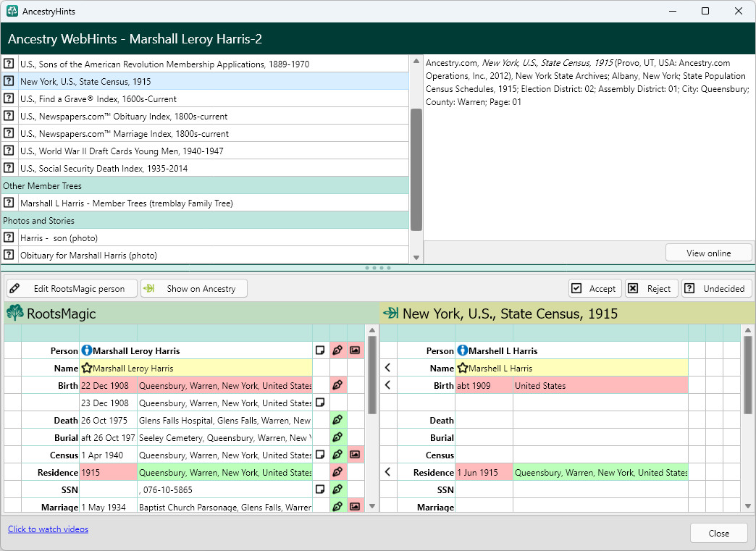Click status icon for Newspapers.com Obituary Index hint

tap(9, 115)
